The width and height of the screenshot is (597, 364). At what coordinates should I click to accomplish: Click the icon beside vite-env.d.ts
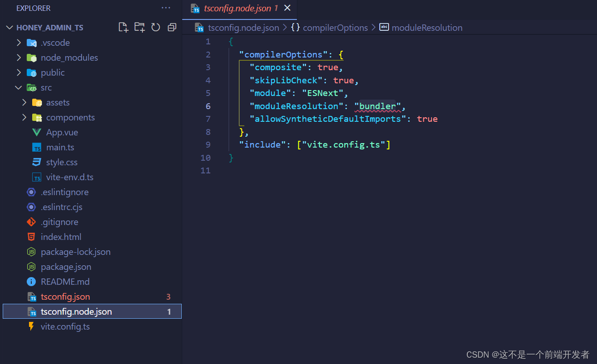[37, 177]
